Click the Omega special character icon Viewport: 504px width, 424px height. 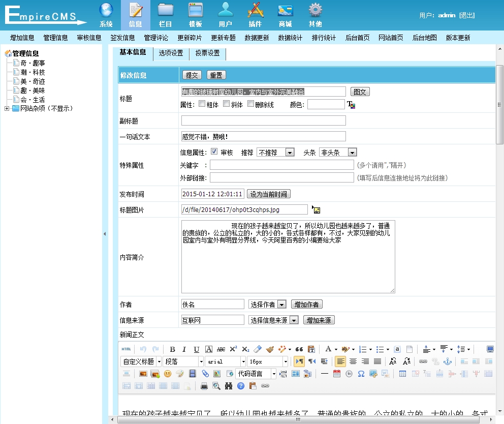pyautogui.click(x=361, y=374)
